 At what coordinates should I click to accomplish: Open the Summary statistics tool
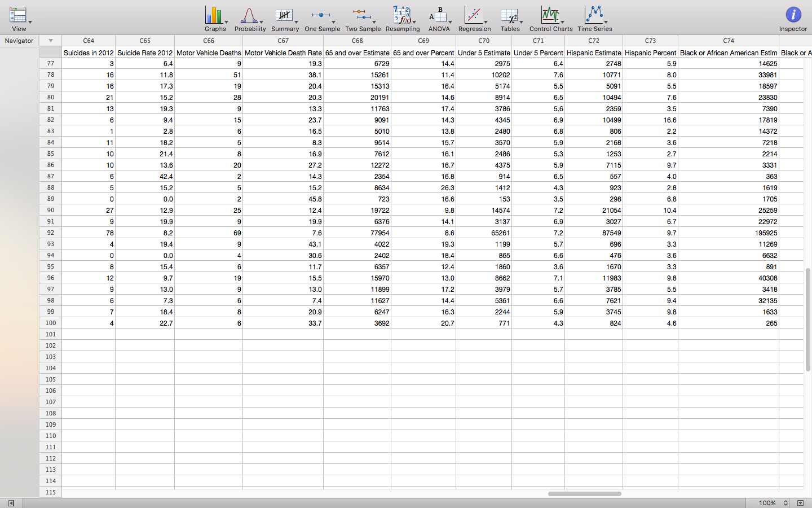[285, 19]
